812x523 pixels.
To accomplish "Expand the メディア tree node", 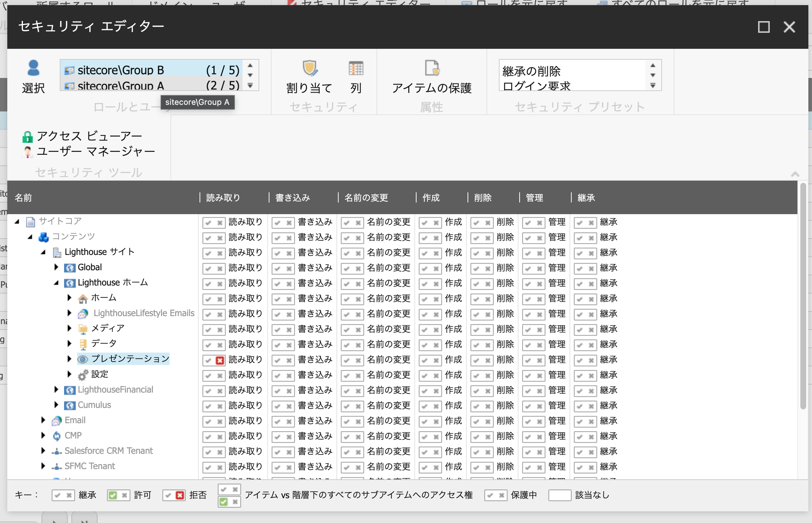I will point(70,329).
